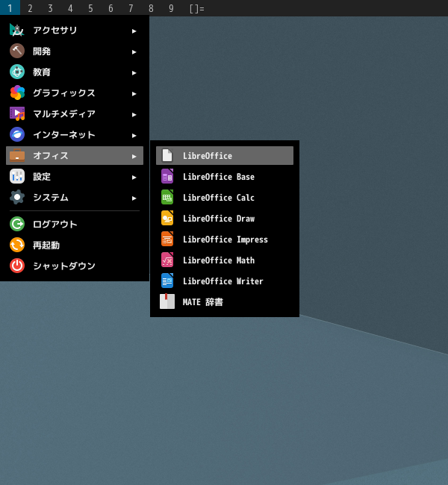448x485 pixels.
Task: Launch LibreOffice Start Center entry
Action: (x=225, y=156)
